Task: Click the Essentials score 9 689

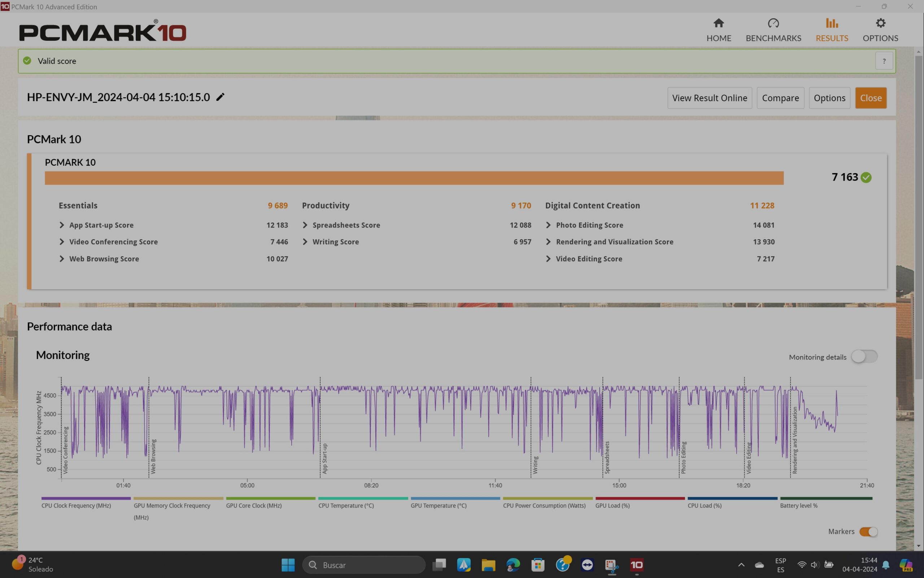Action: 278,206
